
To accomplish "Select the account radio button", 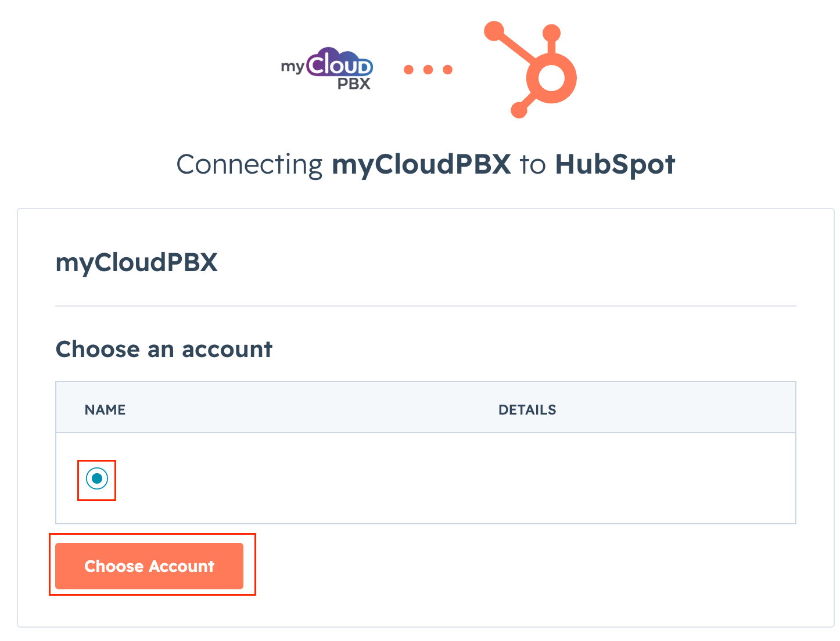I will coord(97,479).
